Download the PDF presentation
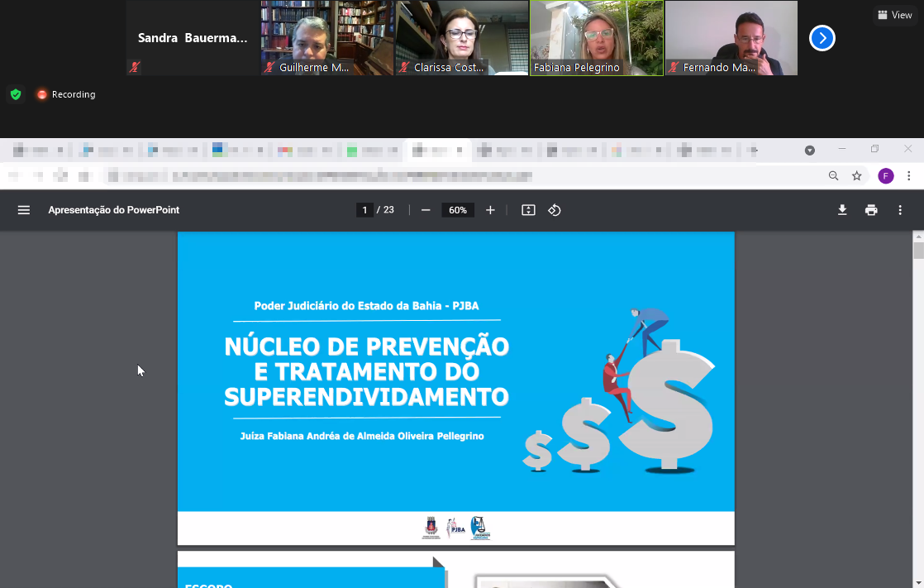 [x=842, y=210]
